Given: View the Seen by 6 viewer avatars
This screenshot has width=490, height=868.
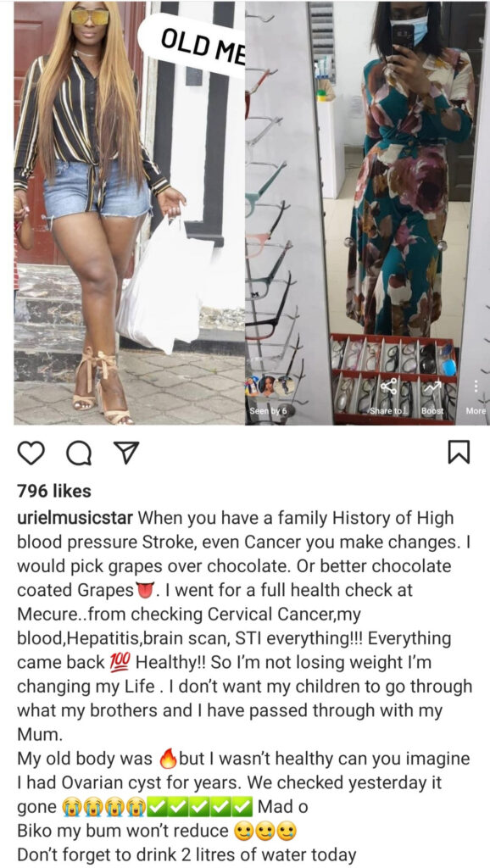Looking at the screenshot, I should (x=268, y=393).
